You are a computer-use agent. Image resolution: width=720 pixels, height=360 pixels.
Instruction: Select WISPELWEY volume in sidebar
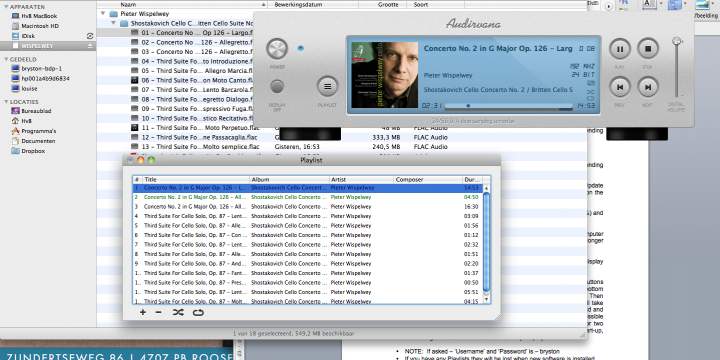(48, 46)
